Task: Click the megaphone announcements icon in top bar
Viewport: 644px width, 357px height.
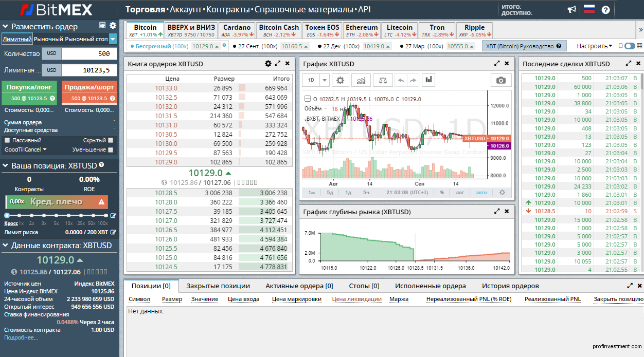Action: click(573, 9)
